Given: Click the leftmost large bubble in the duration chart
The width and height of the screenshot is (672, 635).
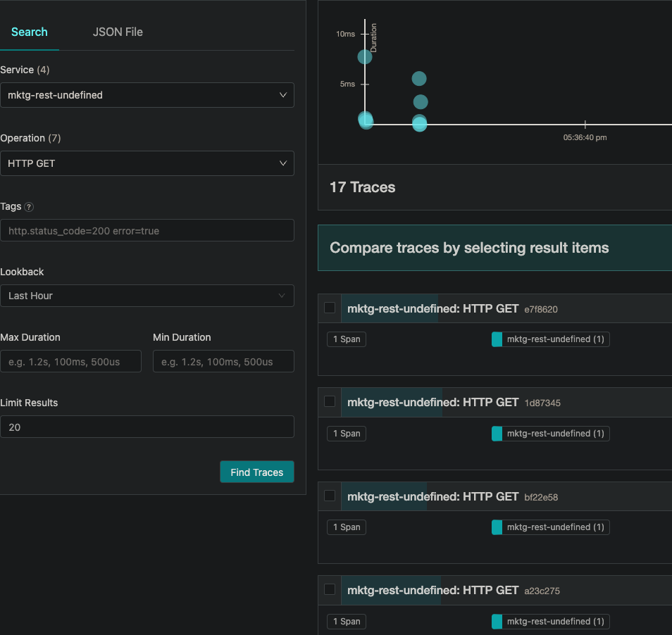Looking at the screenshot, I should coord(366,120).
